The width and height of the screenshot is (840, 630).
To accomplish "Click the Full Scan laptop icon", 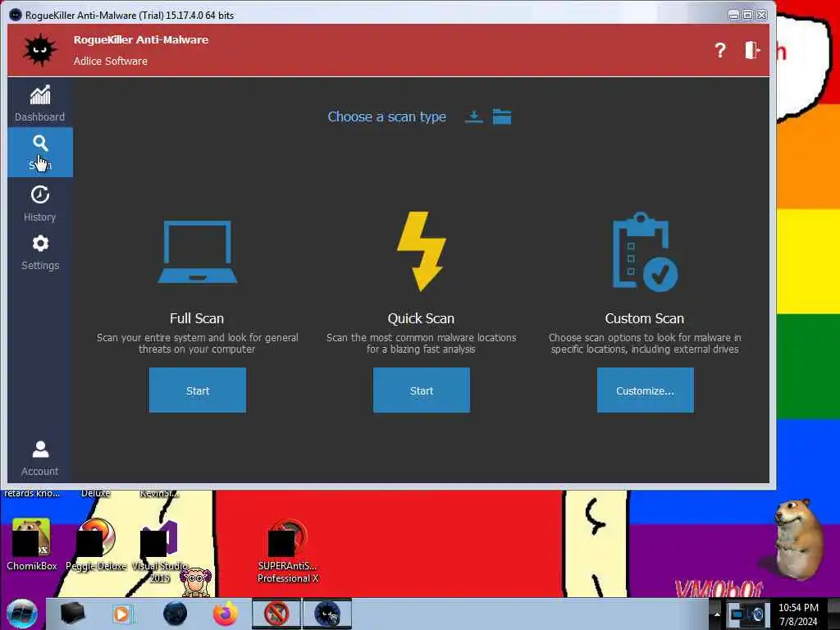I will click(x=198, y=252).
